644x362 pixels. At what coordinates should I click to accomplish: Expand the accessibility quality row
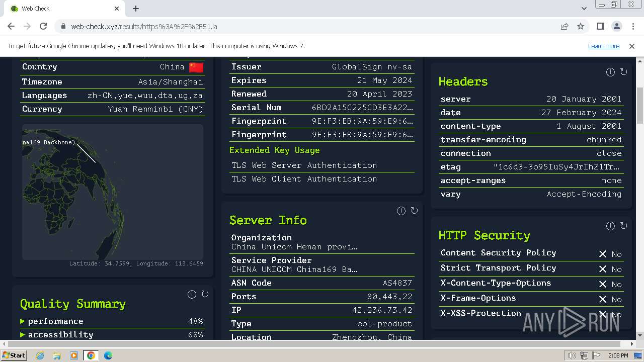pyautogui.click(x=113, y=334)
